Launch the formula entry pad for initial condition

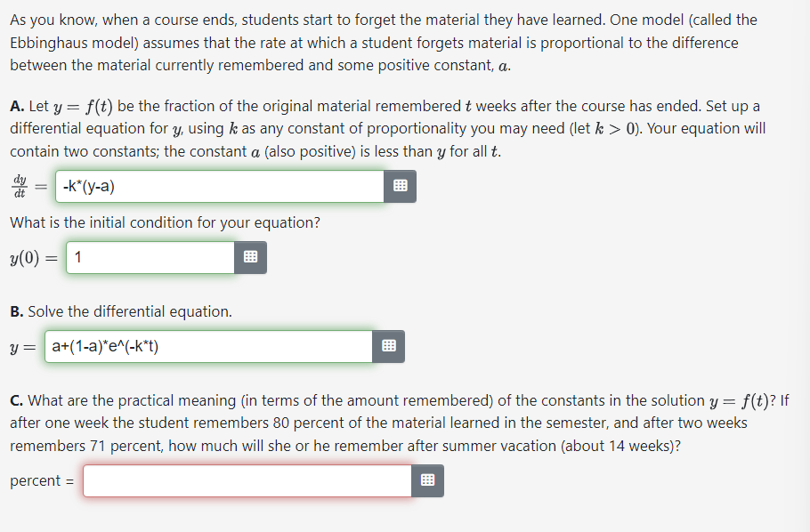250,257
